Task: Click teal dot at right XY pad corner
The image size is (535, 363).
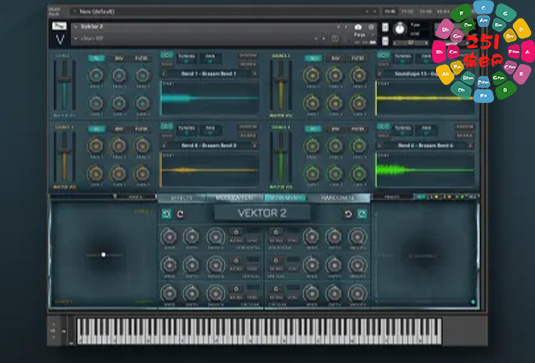Action: [473, 302]
